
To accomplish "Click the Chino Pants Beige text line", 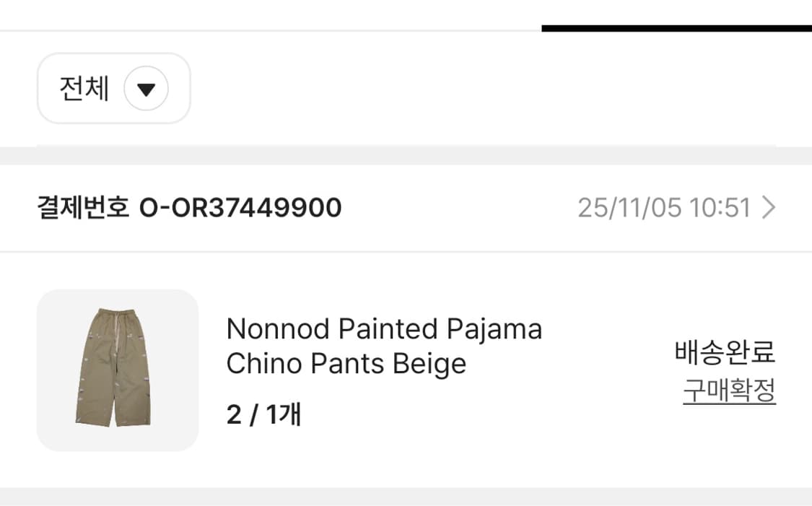I will [x=346, y=364].
